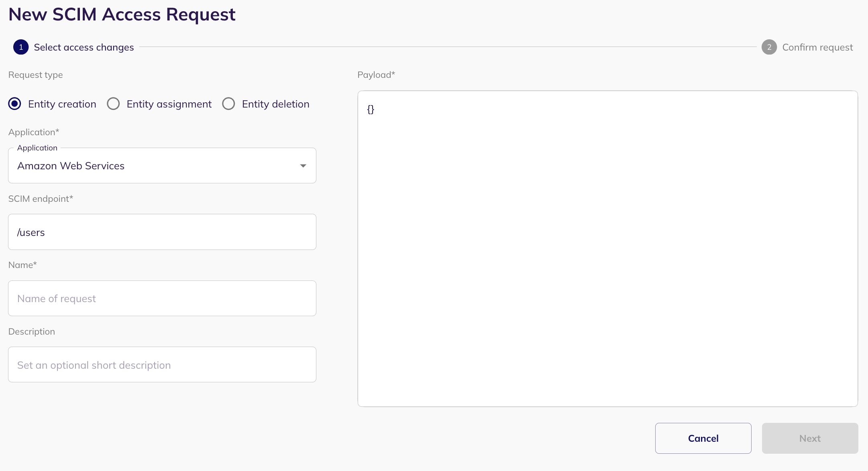868x471 pixels.
Task: Select the Entity creation radio button
Action: (15, 104)
